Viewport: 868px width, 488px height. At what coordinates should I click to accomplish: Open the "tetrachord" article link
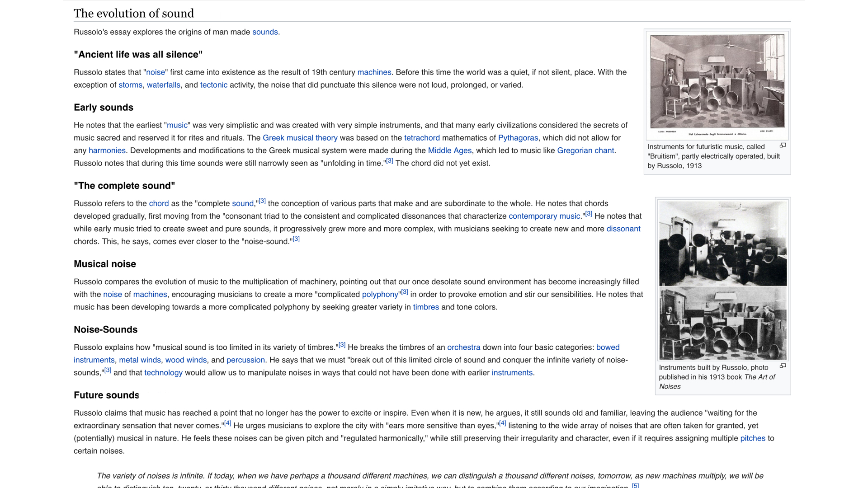click(421, 138)
